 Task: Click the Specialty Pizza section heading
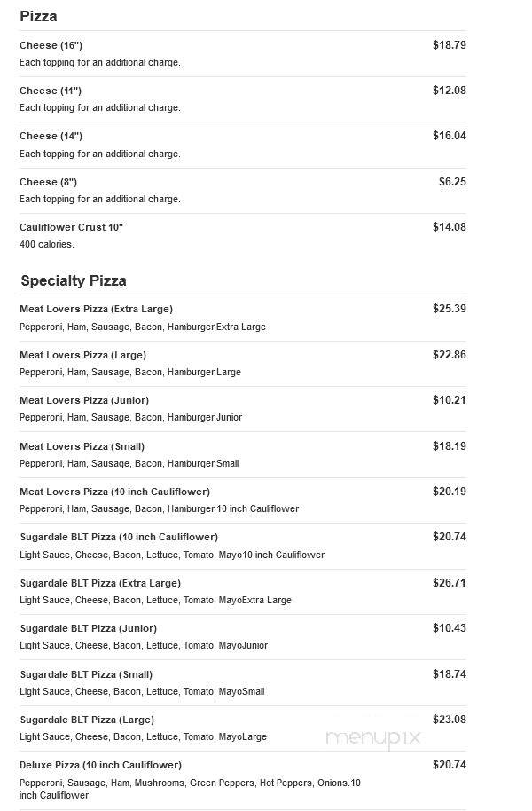click(74, 281)
